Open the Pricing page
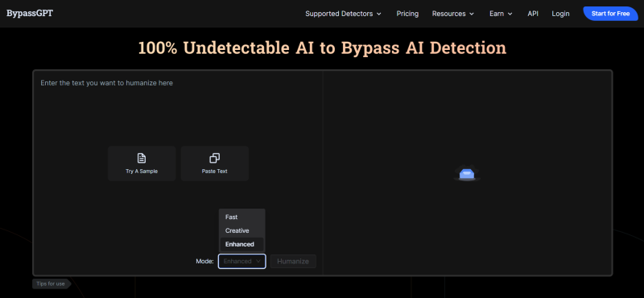 point(407,14)
